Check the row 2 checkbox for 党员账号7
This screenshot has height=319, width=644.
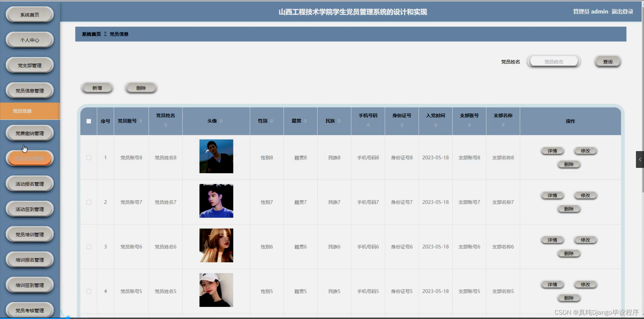[x=89, y=202]
